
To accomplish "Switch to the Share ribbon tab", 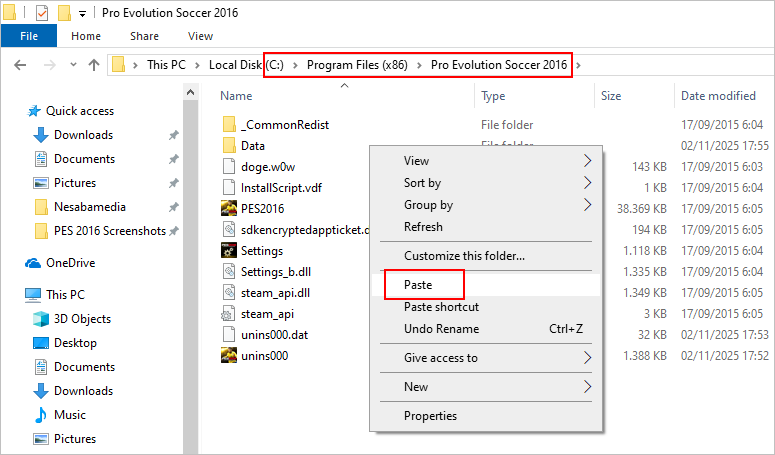I will tap(144, 36).
